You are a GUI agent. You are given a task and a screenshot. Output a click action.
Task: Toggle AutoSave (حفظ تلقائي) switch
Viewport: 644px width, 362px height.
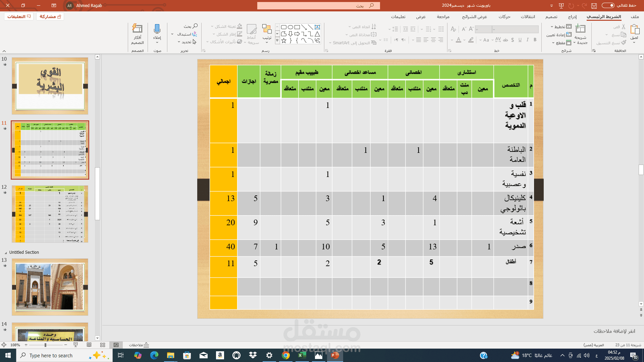[608, 5]
